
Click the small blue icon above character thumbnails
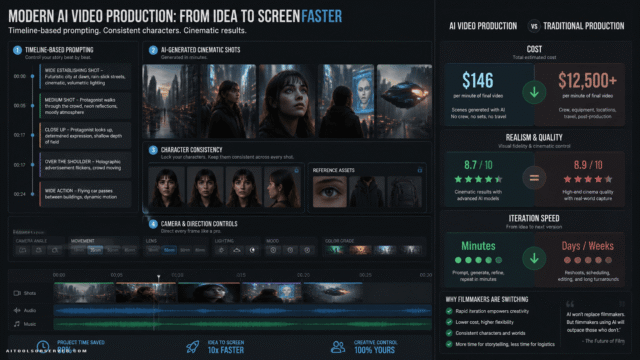[x=297, y=170]
